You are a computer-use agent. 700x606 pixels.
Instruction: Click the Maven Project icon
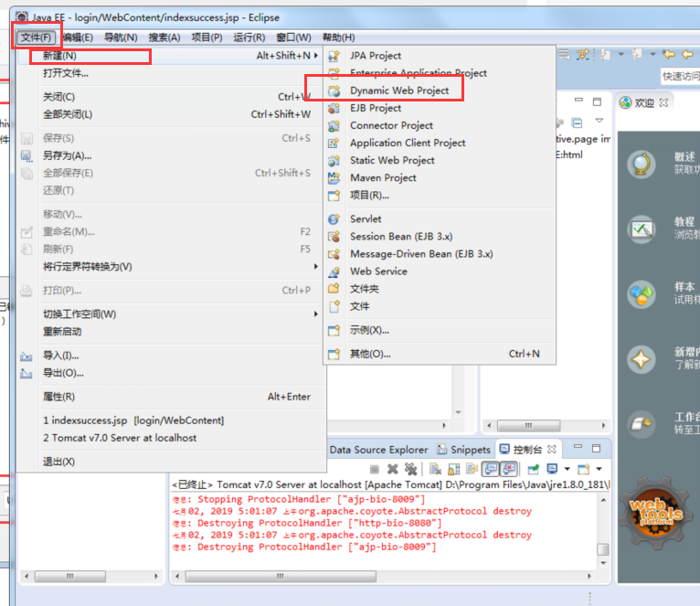point(334,177)
